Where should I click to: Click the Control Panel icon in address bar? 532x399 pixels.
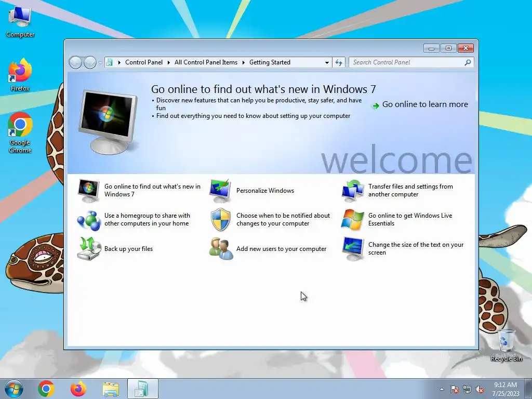point(109,62)
